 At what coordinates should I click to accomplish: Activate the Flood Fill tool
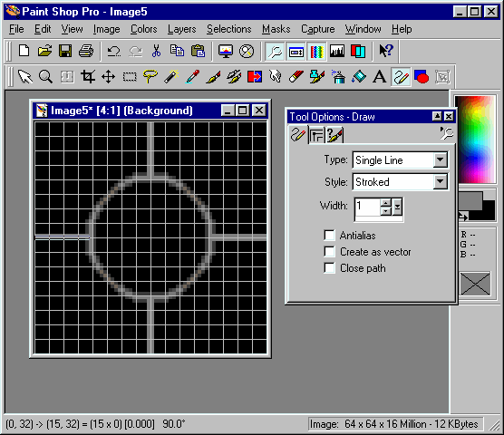(x=359, y=77)
